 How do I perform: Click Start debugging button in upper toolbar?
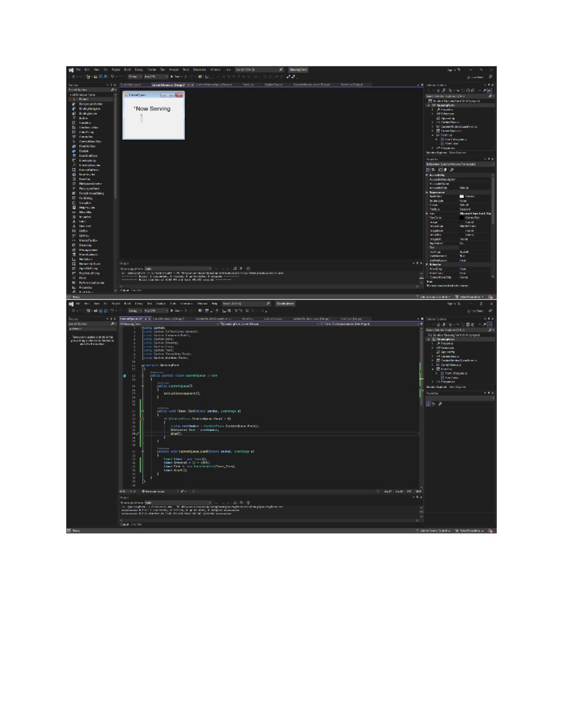coord(176,76)
